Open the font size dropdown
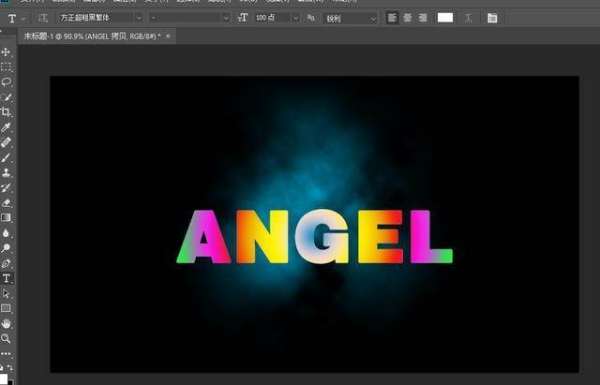 [277, 18]
